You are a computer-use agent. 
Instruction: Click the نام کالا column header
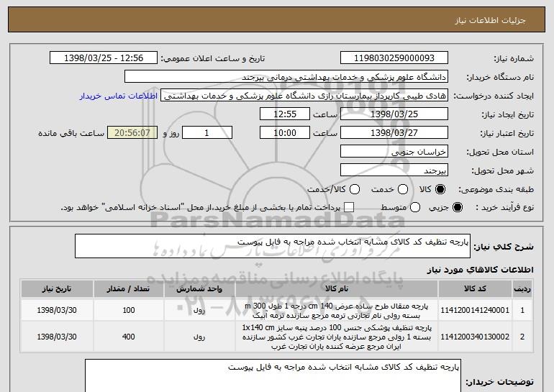pos(337,289)
